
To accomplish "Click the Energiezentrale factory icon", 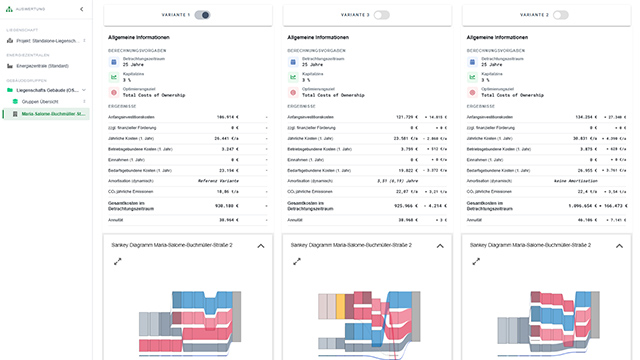I will pyautogui.click(x=10, y=66).
